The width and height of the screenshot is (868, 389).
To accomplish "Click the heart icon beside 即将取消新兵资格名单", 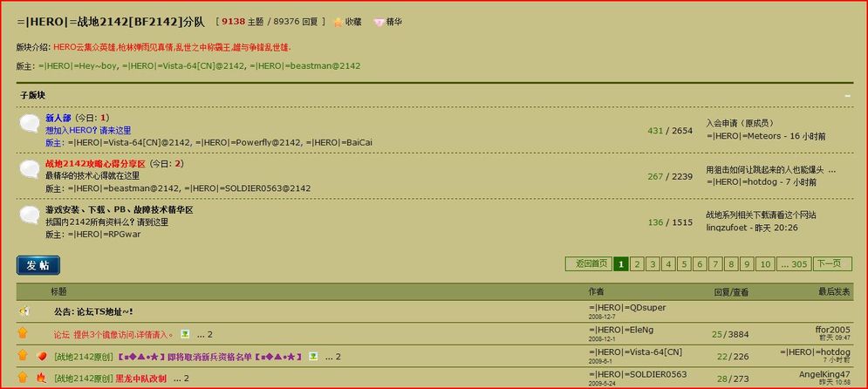I will [x=42, y=357].
